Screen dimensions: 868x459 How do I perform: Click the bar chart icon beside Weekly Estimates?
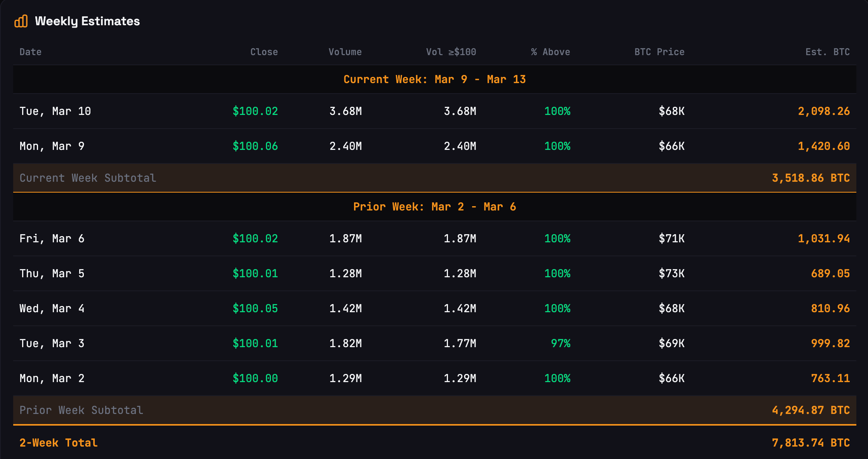point(21,21)
